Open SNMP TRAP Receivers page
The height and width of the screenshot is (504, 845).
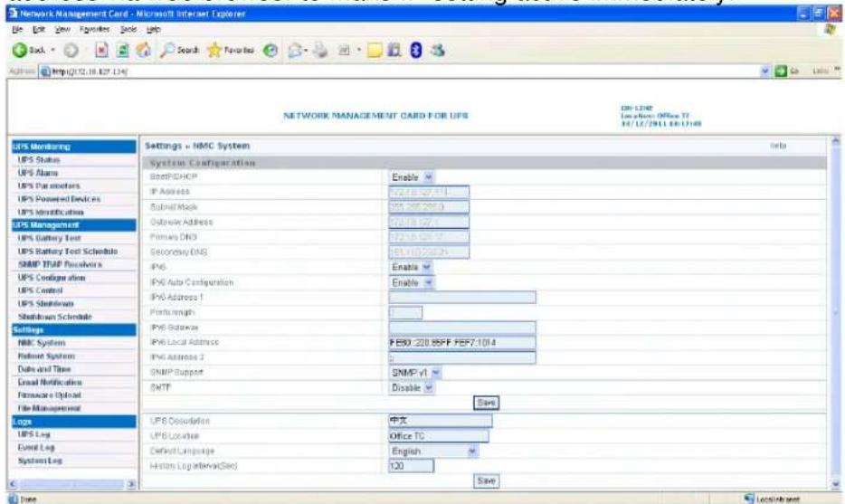tap(60, 264)
